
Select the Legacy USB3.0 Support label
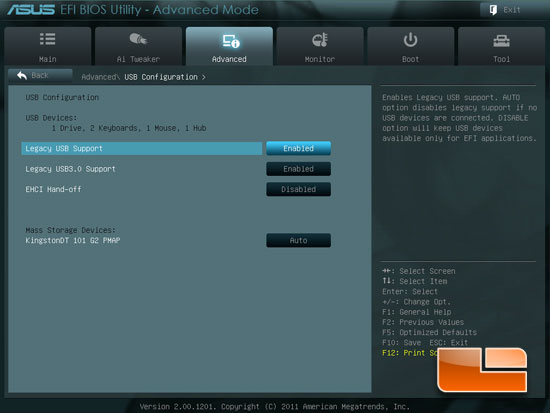click(x=70, y=169)
